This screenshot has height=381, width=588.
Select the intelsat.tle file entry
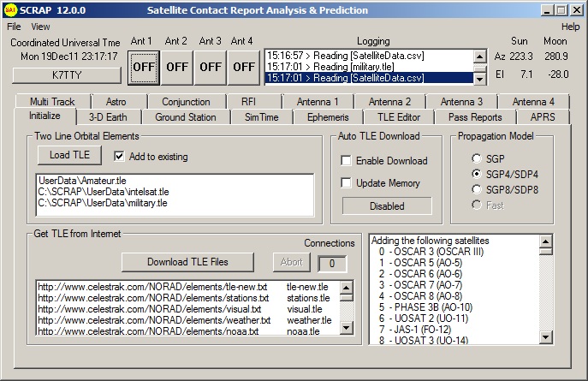click(x=175, y=192)
